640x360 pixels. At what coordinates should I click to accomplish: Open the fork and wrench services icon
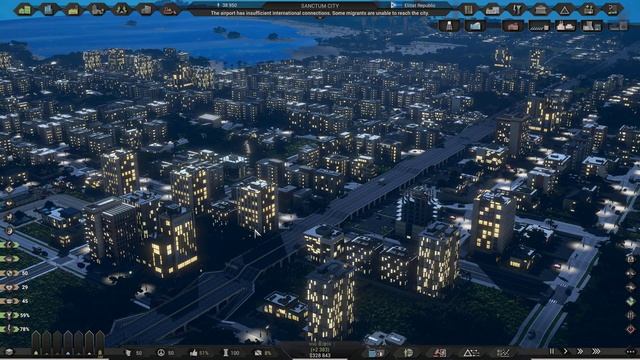pyautogui.click(x=516, y=9)
